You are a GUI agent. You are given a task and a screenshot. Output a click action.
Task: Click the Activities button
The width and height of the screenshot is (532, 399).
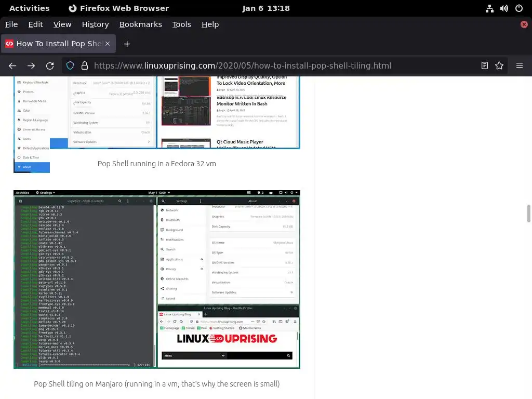coord(29,8)
